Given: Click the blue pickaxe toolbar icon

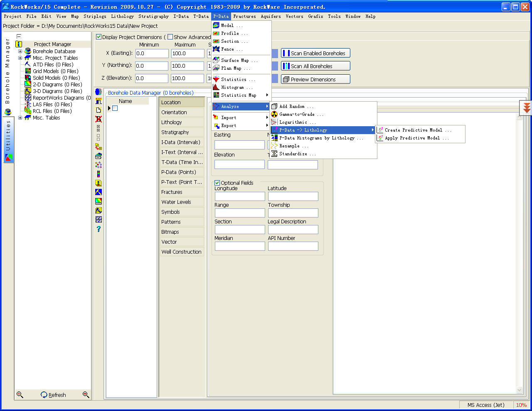Looking at the screenshot, I should coord(99,192).
